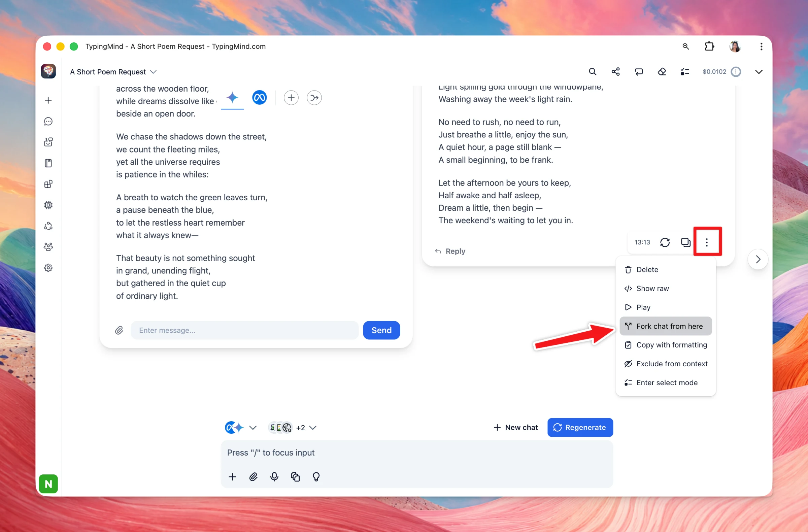
Task: Open the plugins +2 dropdown
Action: [x=293, y=427]
